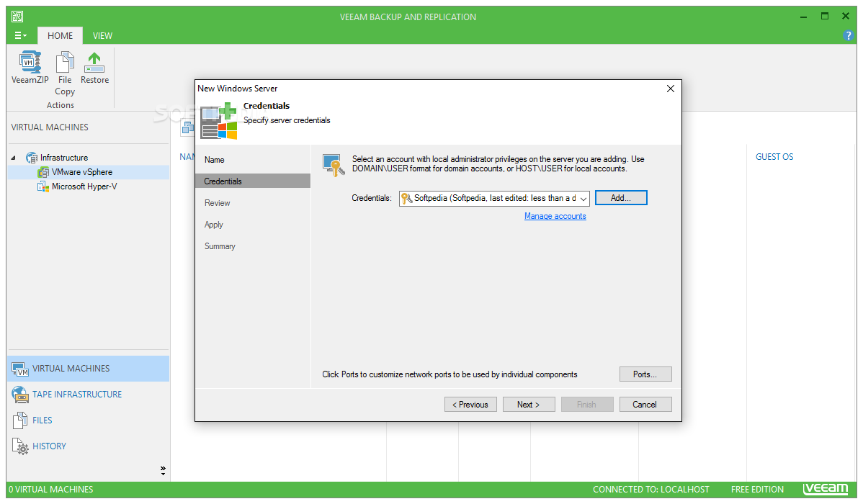
Task: Open the main application menu button
Action: point(20,36)
